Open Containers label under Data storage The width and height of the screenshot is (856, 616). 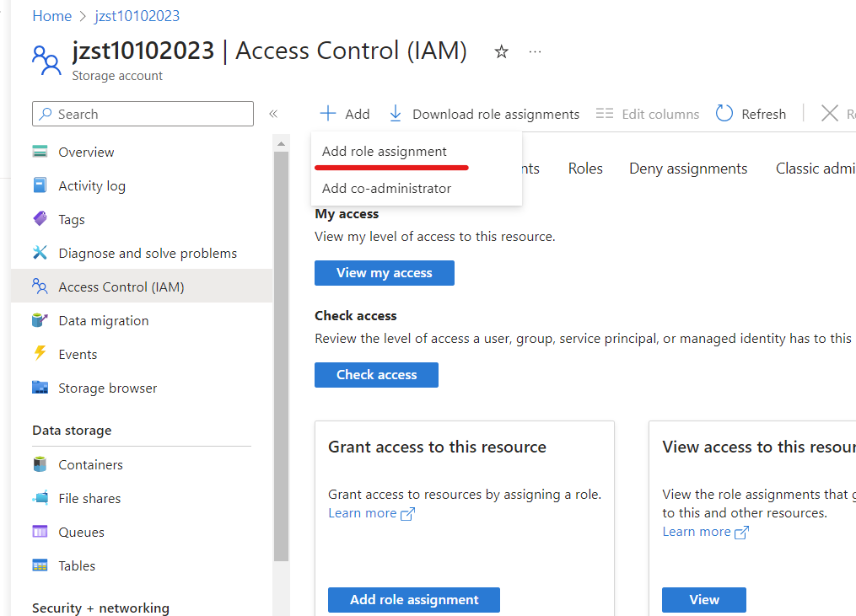click(x=90, y=465)
